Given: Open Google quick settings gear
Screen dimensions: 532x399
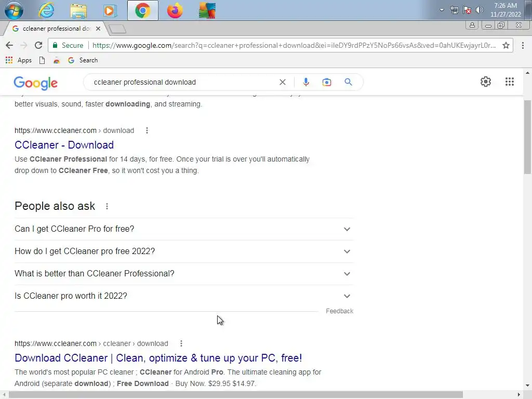Looking at the screenshot, I should click(x=486, y=82).
